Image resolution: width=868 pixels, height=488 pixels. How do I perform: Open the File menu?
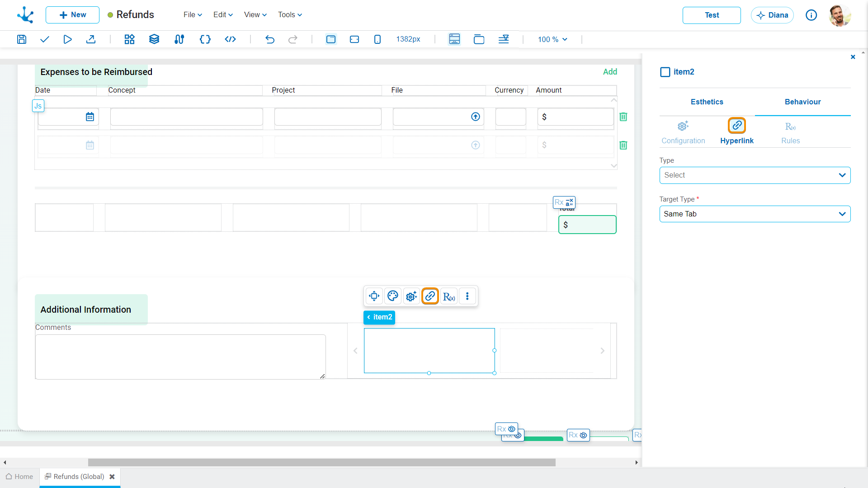pyautogui.click(x=193, y=15)
